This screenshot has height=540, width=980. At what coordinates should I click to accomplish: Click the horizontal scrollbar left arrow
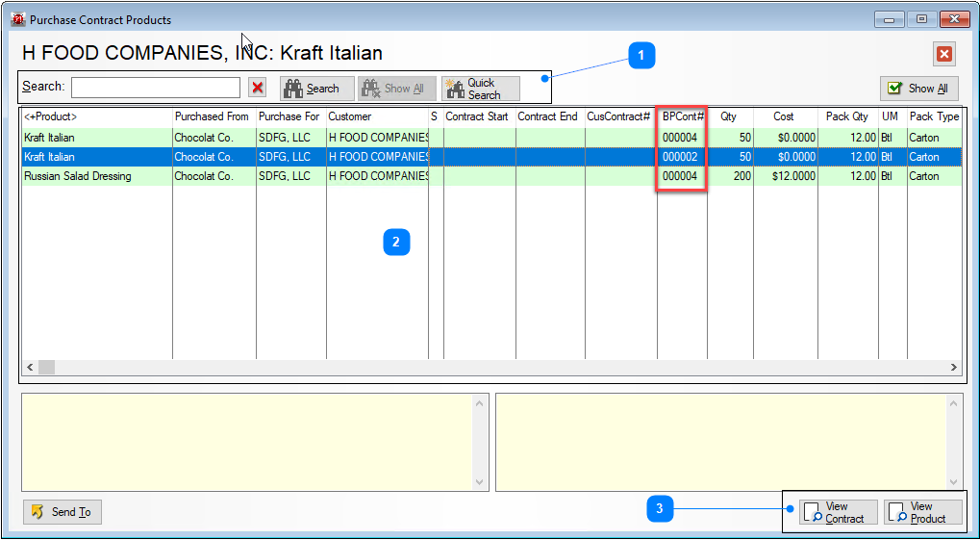[x=30, y=368]
